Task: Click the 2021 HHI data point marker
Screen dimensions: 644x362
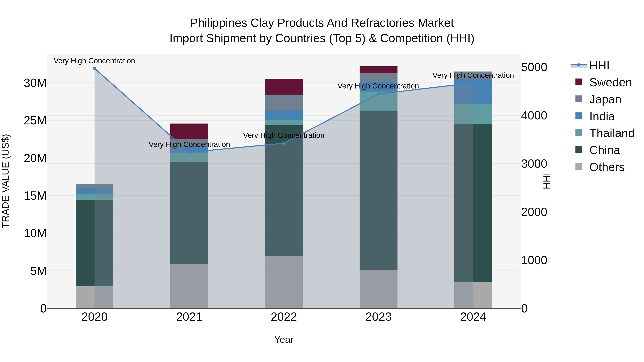Action: point(189,152)
